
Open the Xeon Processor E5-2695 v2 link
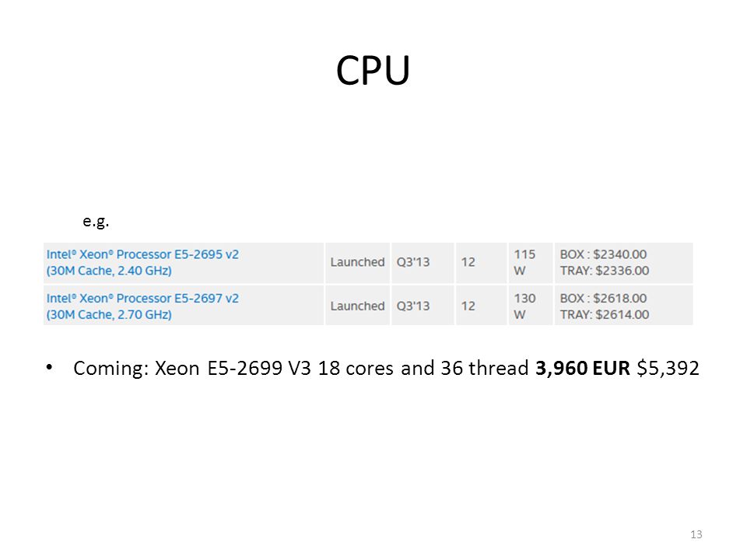coord(142,262)
